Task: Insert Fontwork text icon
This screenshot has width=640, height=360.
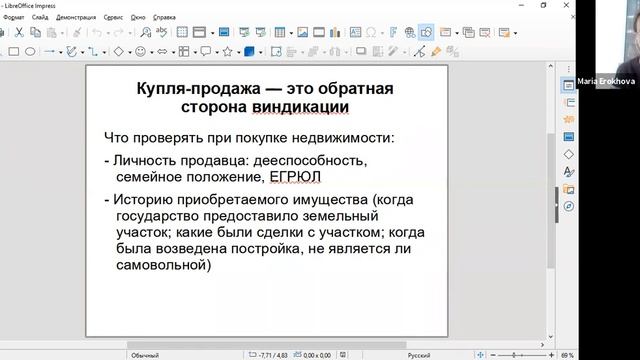Action: (393, 32)
